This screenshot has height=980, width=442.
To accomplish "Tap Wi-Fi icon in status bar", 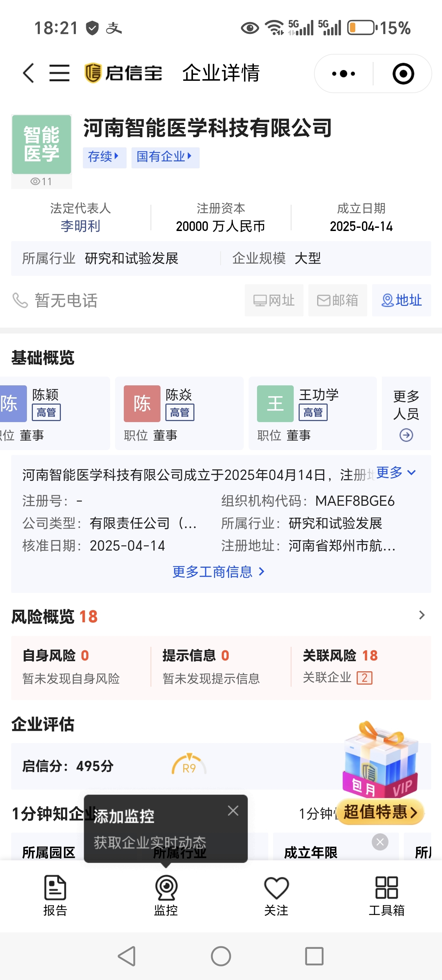I will click(275, 27).
